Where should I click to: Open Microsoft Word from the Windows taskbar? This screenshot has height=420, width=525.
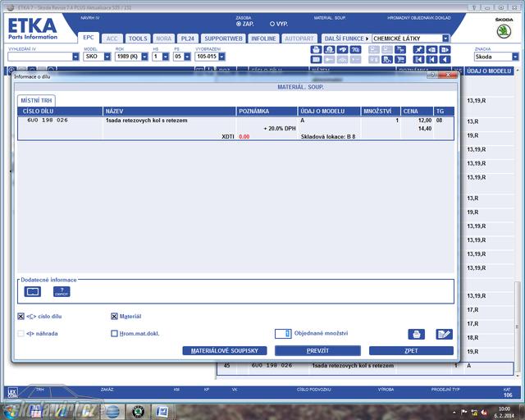162,412
